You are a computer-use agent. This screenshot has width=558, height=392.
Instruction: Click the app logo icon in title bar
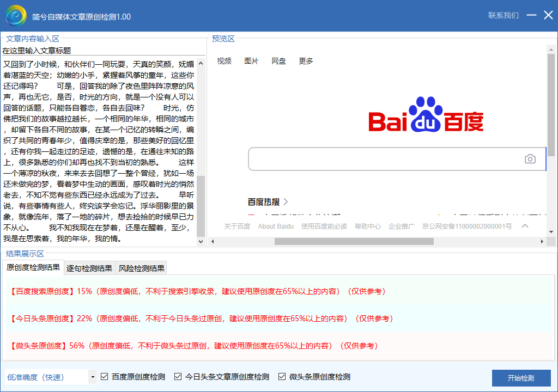pyautogui.click(x=16, y=16)
